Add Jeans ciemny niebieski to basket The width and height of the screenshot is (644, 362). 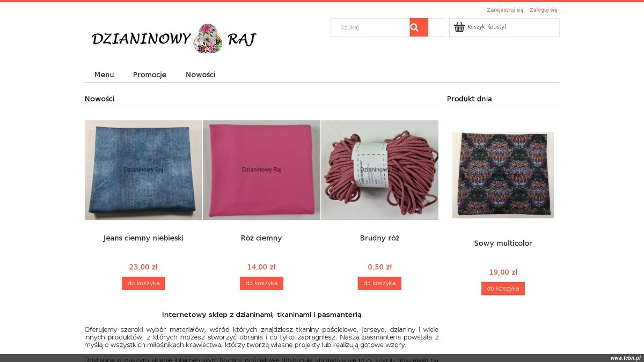click(143, 283)
